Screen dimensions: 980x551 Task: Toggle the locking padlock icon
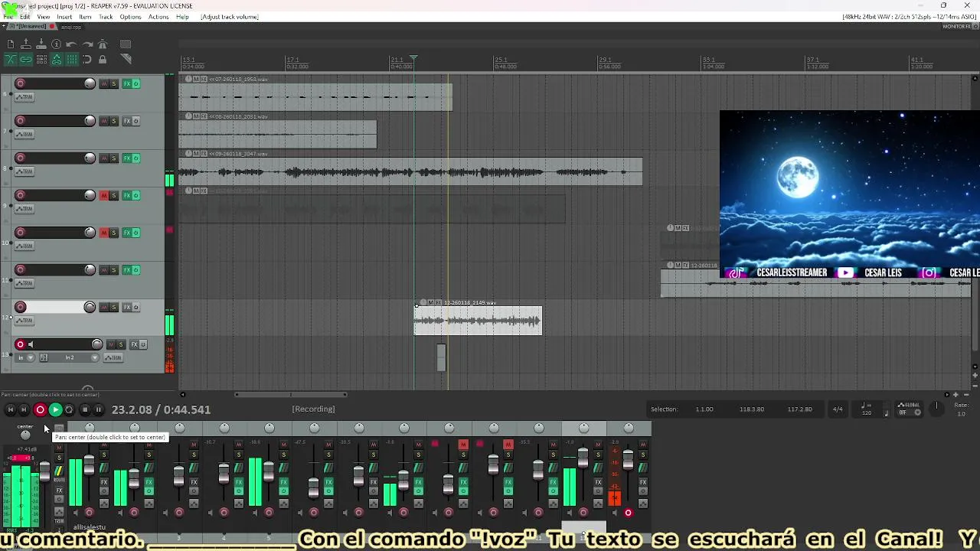tap(103, 59)
